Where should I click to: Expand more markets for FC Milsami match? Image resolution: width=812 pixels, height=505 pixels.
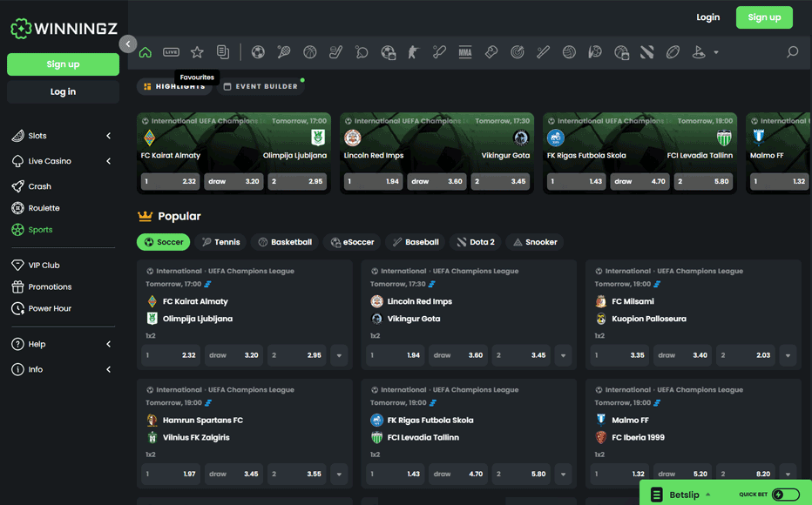pos(788,355)
